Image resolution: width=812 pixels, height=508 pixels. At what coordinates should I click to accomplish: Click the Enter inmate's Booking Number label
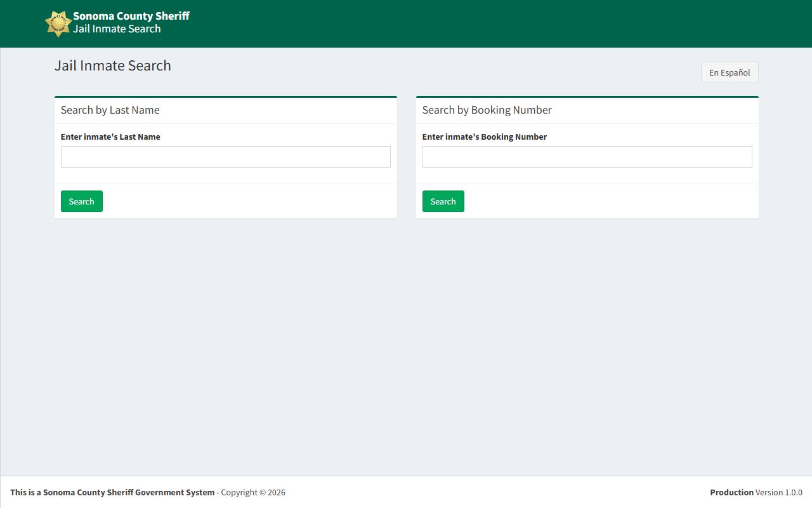484,137
